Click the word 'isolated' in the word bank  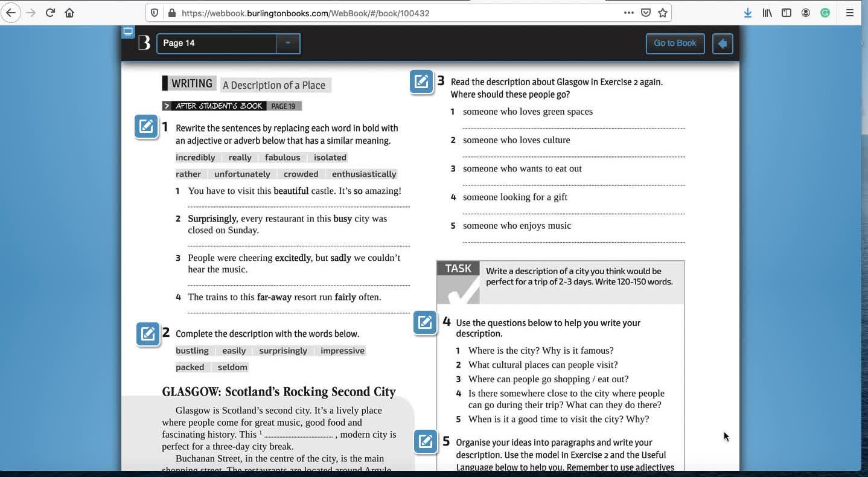330,158
